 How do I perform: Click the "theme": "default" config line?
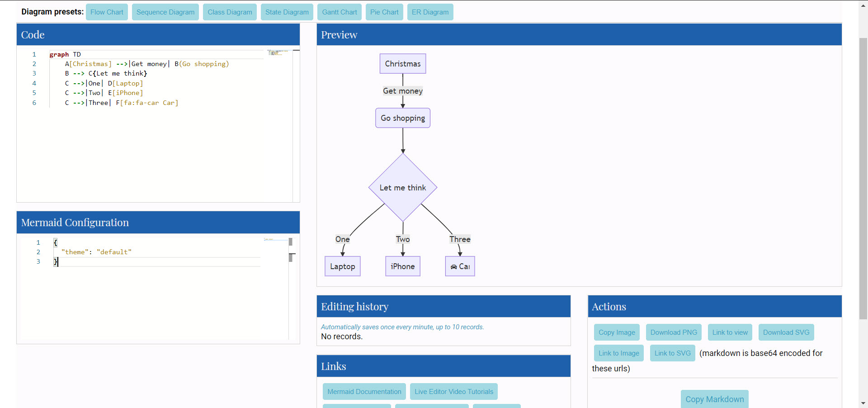96,252
